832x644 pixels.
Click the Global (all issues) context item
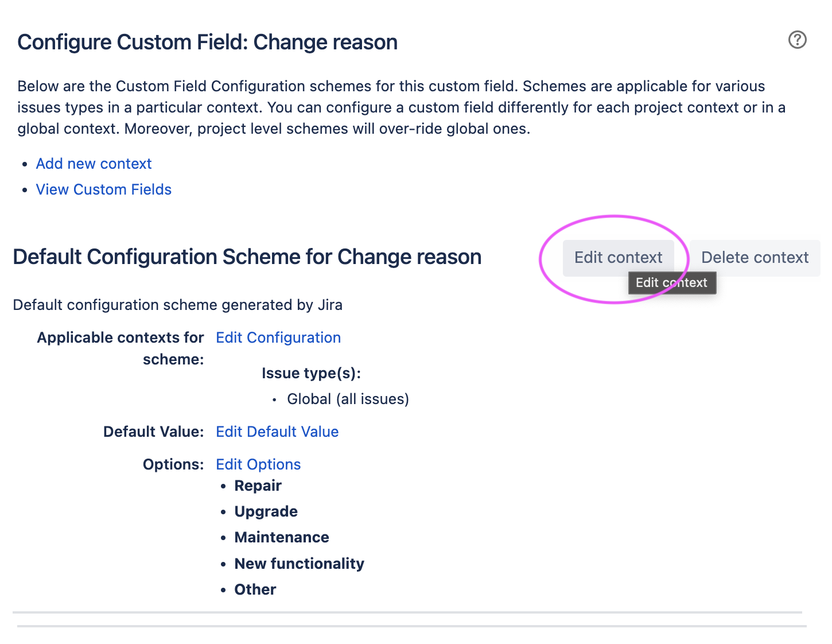pyautogui.click(x=348, y=399)
